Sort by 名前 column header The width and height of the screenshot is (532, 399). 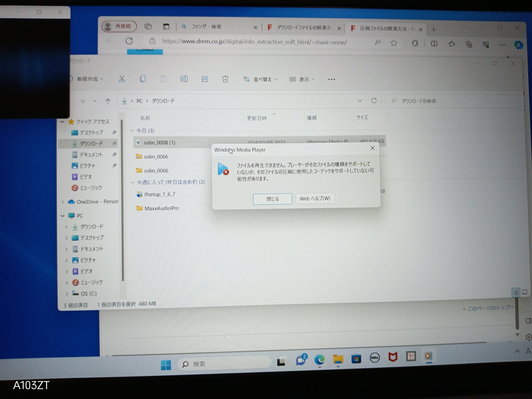[x=145, y=118]
